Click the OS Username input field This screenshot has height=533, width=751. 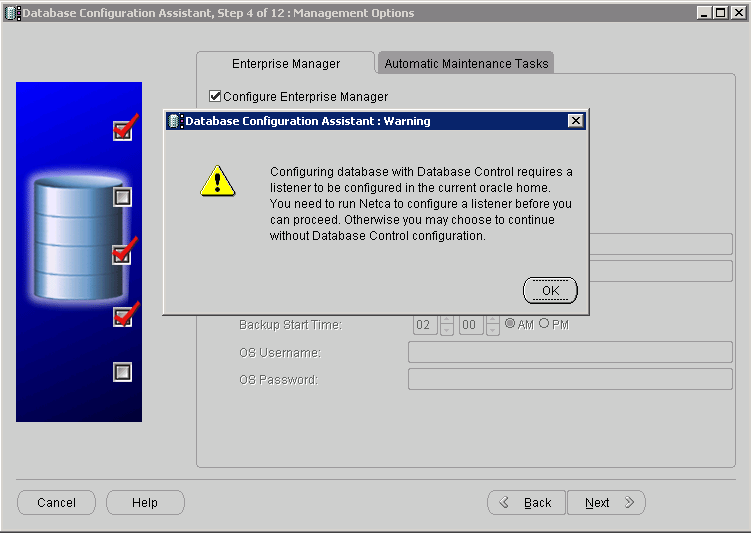(x=570, y=352)
